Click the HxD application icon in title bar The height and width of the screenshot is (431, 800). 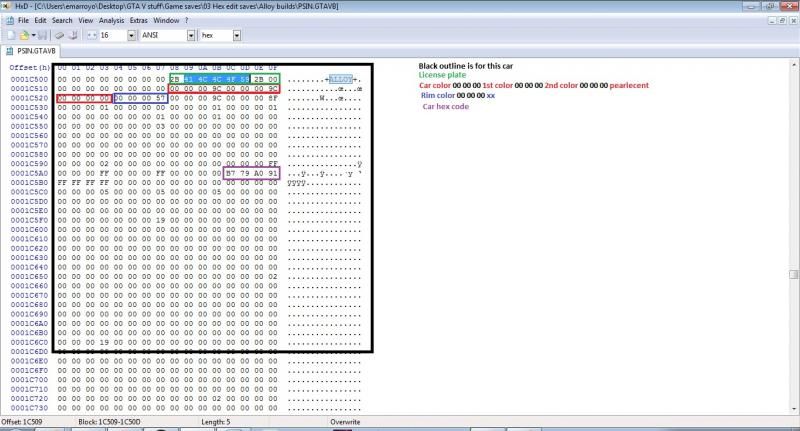pyautogui.click(x=7, y=6)
